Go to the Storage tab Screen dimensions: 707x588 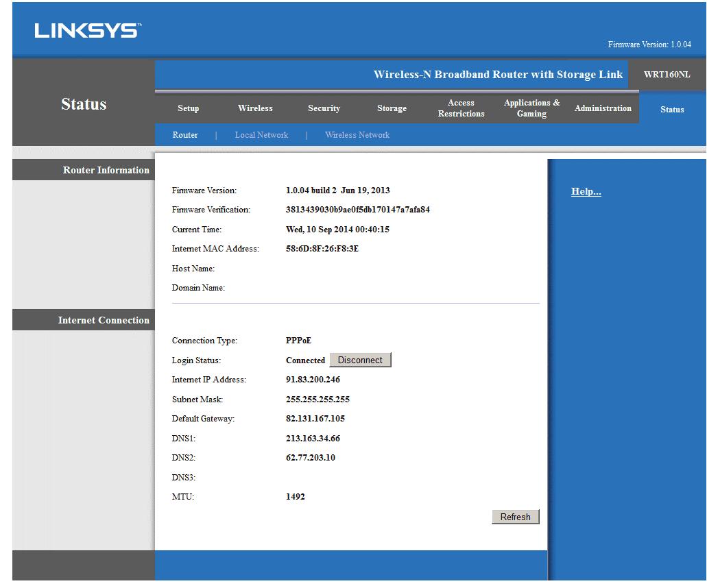392,108
